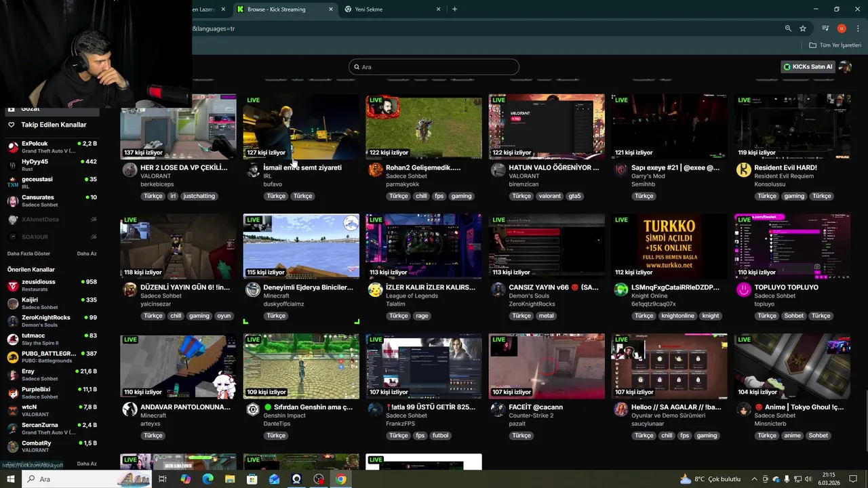Open İsmail emre semt ziyareti stream thumbnail
Image resolution: width=868 pixels, height=488 pixels.
click(301, 127)
